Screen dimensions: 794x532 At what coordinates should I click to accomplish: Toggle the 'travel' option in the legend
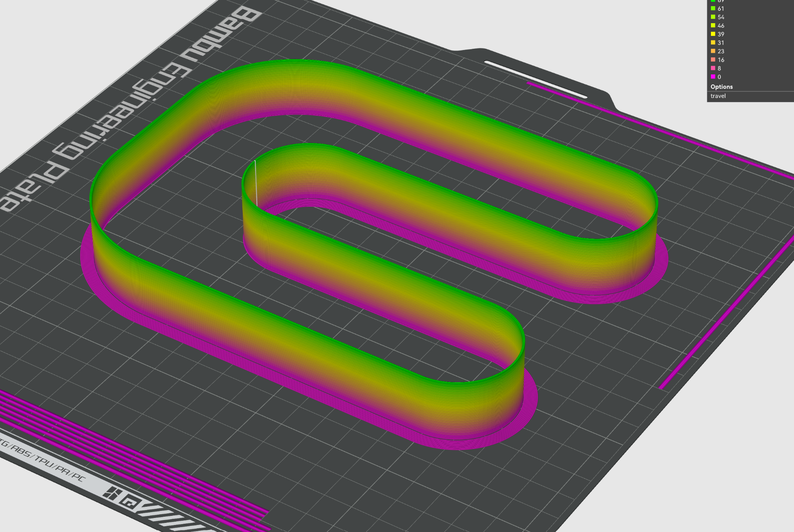tap(718, 96)
